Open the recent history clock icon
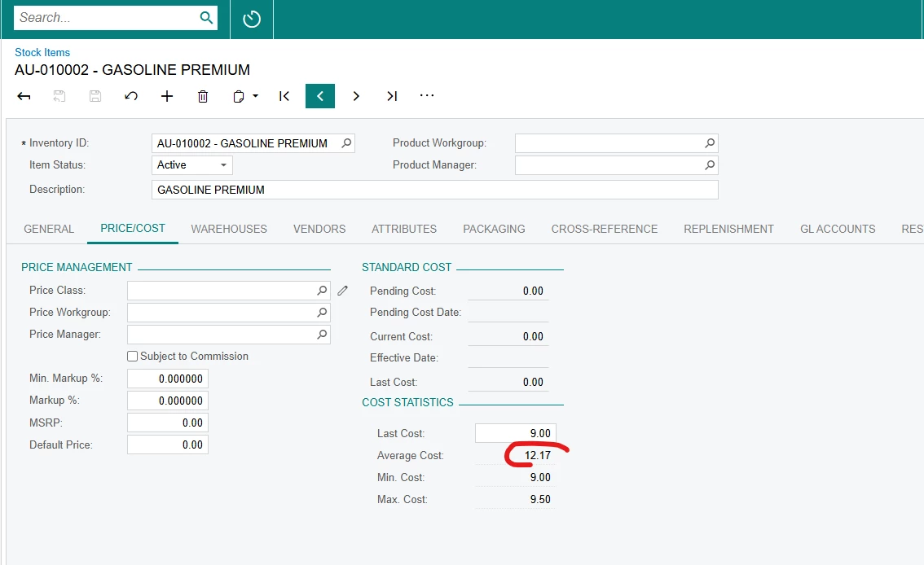The width and height of the screenshot is (924, 565). coord(252,19)
